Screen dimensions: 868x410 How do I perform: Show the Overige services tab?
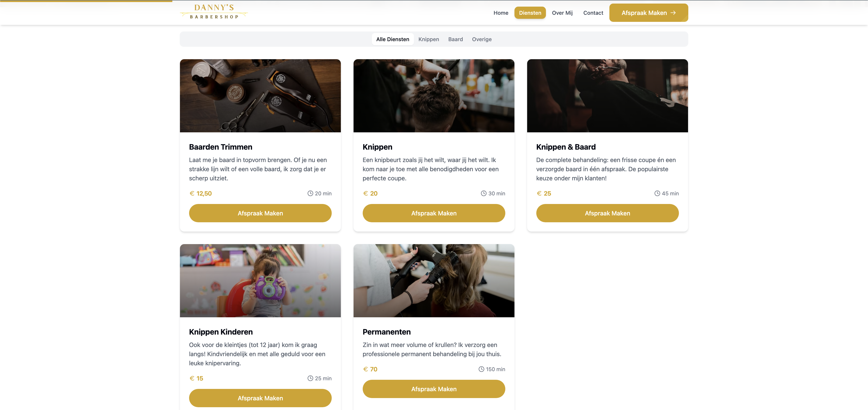tap(481, 39)
